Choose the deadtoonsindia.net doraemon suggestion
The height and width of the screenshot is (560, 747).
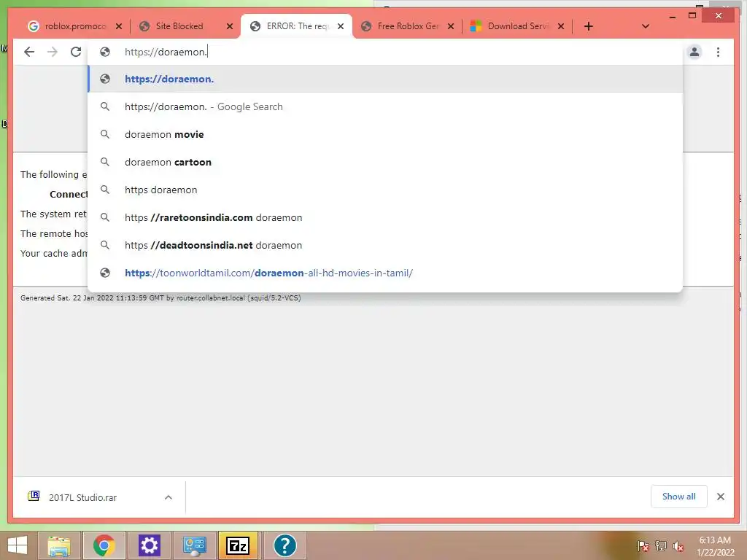pyautogui.click(x=385, y=245)
